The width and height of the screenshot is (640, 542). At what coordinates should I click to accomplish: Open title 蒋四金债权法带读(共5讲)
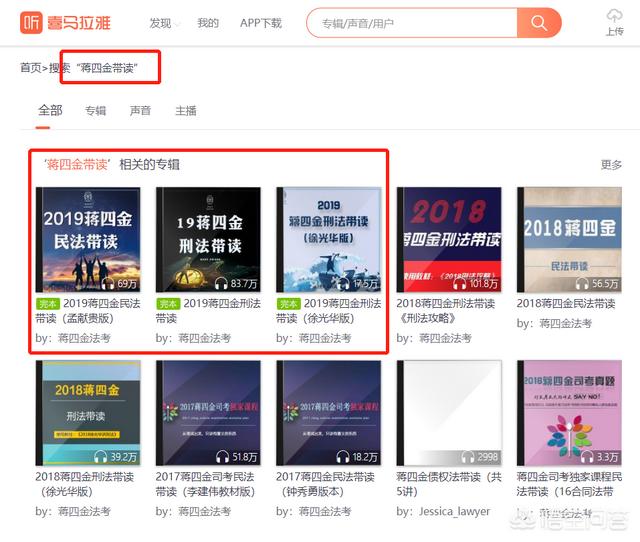point(449,484)
